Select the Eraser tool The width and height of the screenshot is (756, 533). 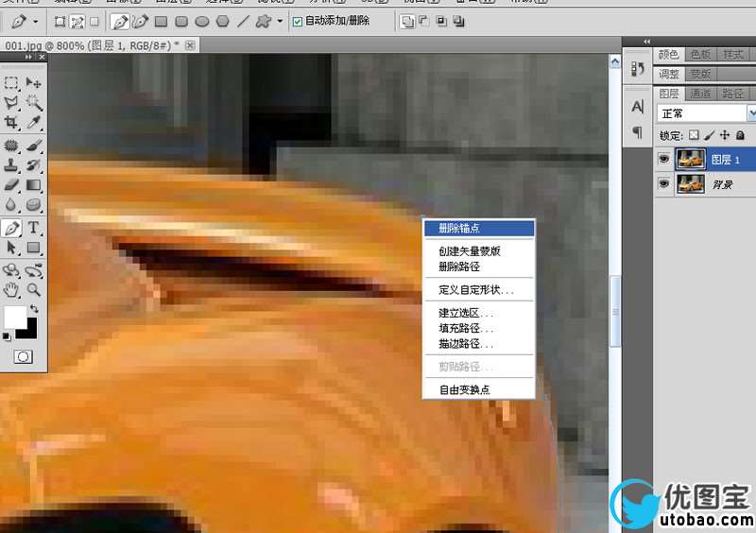pos(11,184)
